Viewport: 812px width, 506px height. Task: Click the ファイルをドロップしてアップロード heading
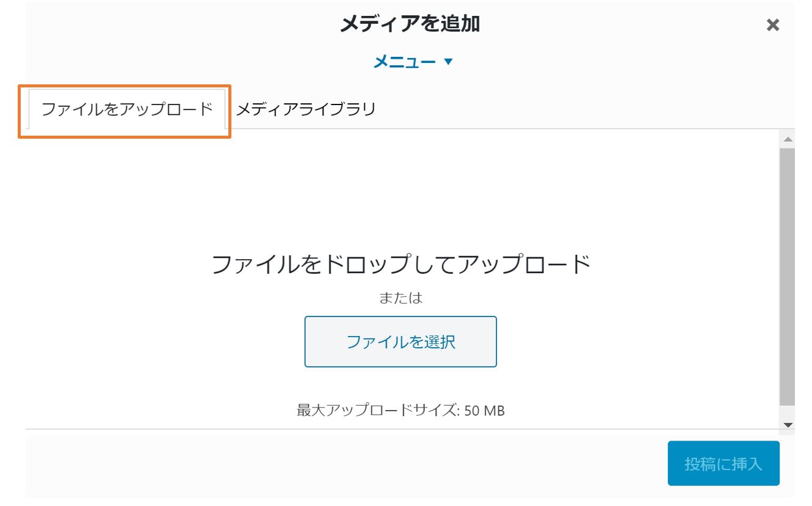(401, 265)
